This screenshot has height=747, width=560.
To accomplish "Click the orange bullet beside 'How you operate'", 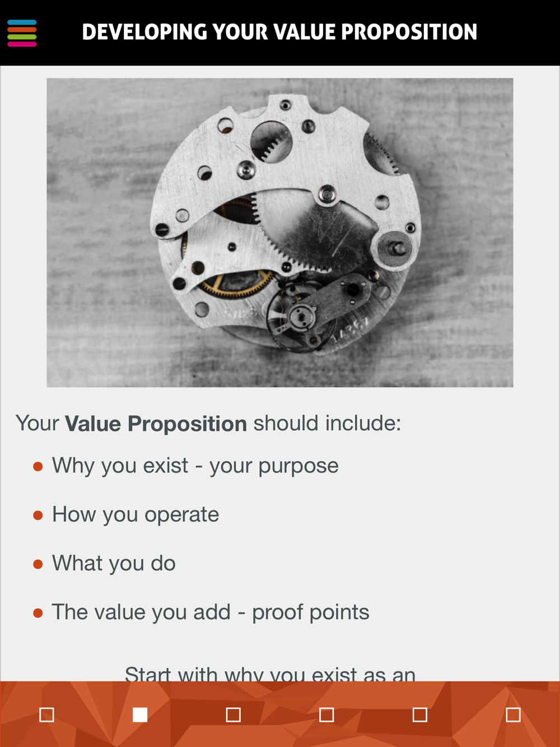I will [38, 515].
